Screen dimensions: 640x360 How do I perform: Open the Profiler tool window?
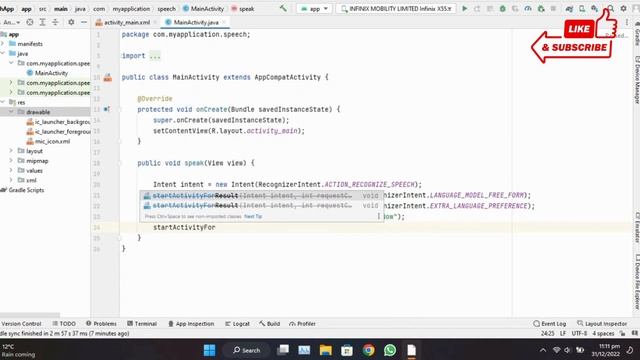pyautogui.click(x=302, y=324)
